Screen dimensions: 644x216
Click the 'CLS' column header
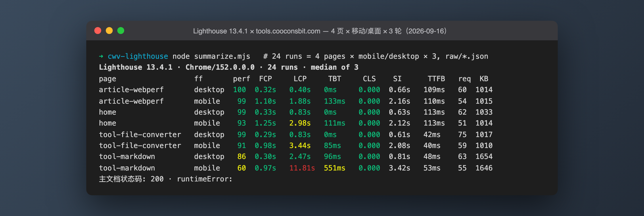(x=369, y=79)
